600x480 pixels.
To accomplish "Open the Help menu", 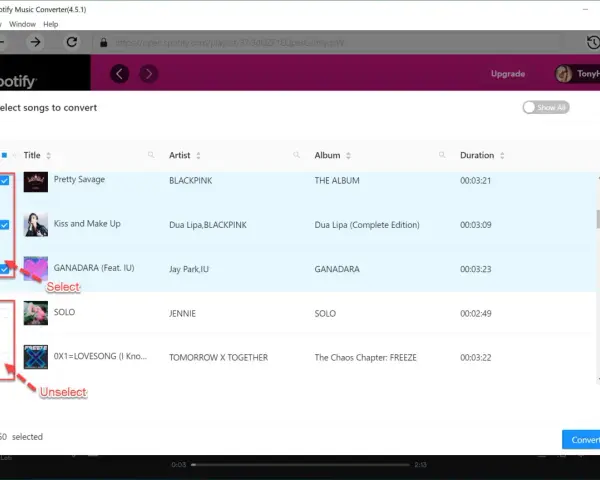I will 51,24.
